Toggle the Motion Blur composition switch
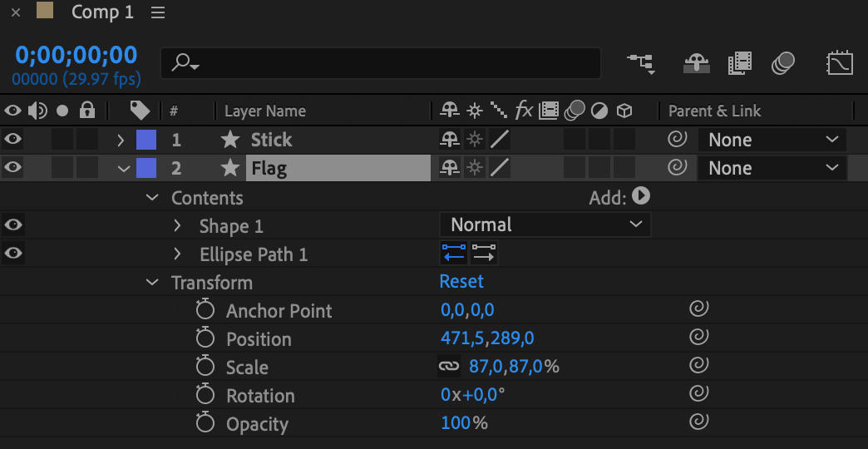Viewport: 868px width, 449px height. coord(782,63)
